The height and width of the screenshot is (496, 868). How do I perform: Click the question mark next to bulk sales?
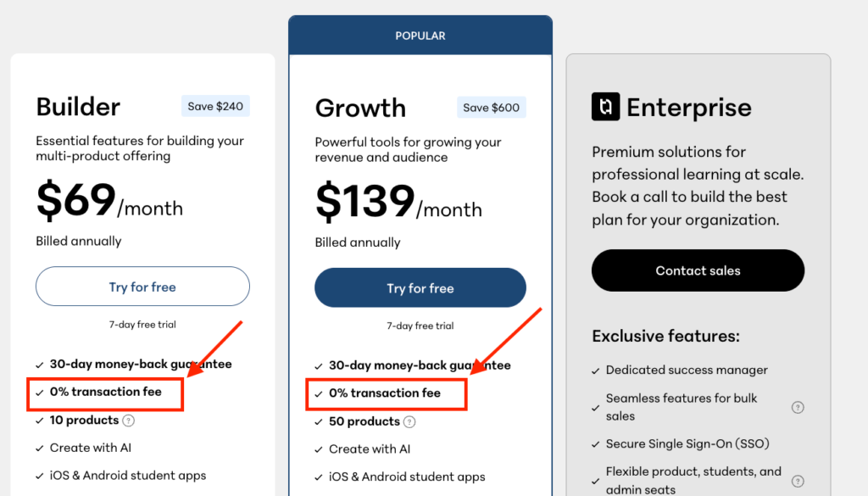pos(798,407)
